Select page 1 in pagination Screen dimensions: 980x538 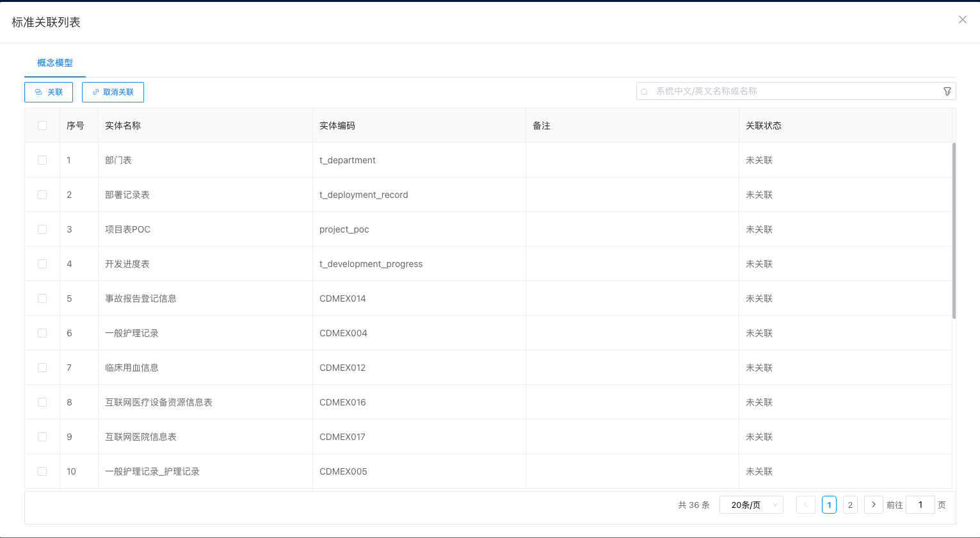click(x=829, y=505)
